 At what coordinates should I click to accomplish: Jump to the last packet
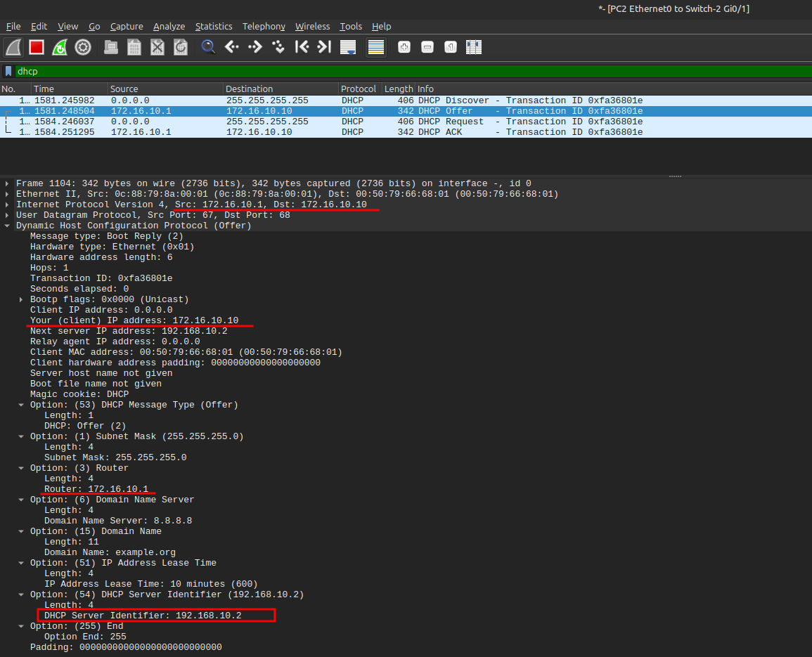(324, 48)
